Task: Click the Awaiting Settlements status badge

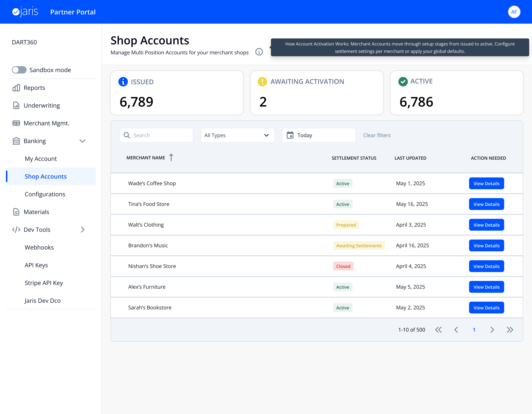Action: 359,246
